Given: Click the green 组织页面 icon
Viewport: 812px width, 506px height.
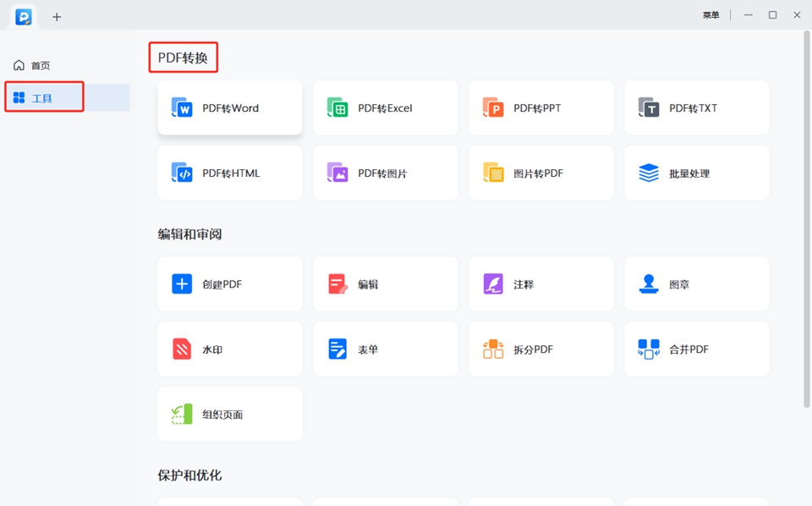Looking at the screenshot, I should pos(182,415).
